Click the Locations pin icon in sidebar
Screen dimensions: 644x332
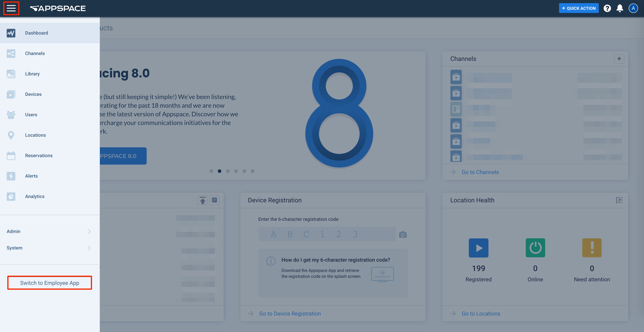point(11,135)
